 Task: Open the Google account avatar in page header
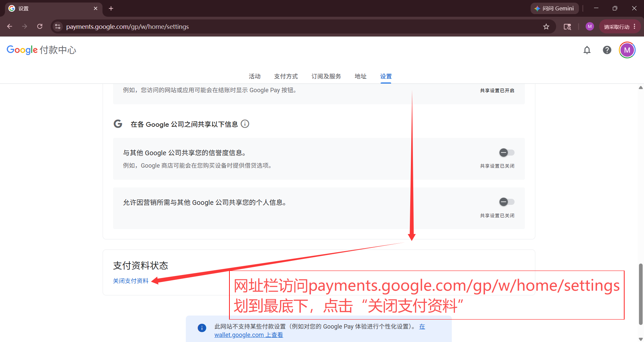(627, 50)
